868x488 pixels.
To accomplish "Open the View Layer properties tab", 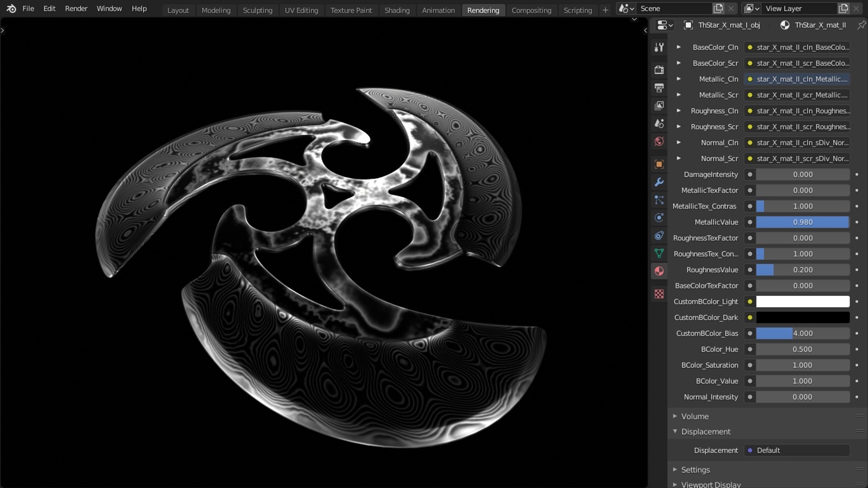I will click(x=659, y=106).
